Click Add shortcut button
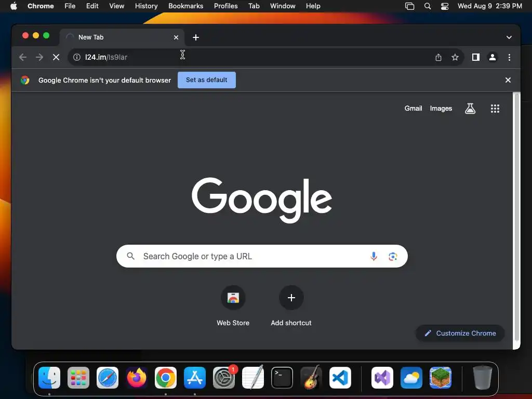The height and width of the screenshot is (399, 532). pyautogui.click(x=291, y=305)
